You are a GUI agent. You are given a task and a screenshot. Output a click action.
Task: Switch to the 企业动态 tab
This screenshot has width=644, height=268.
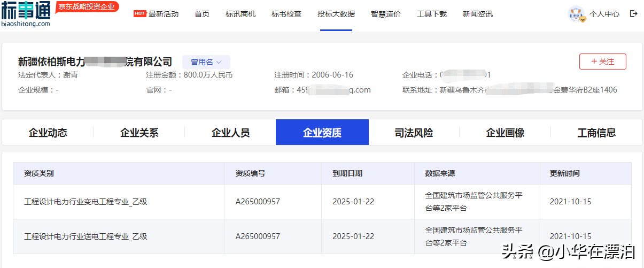[x=48, y=133]
